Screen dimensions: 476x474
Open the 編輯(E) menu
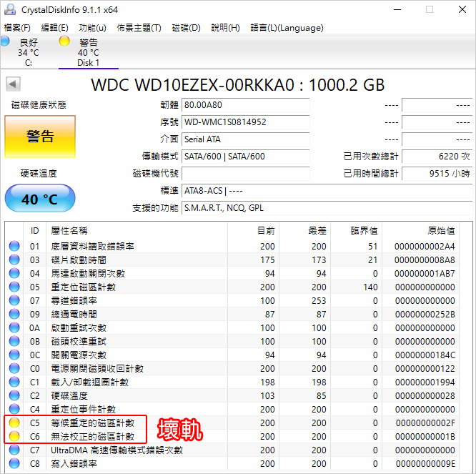click(x=54, y=28)
